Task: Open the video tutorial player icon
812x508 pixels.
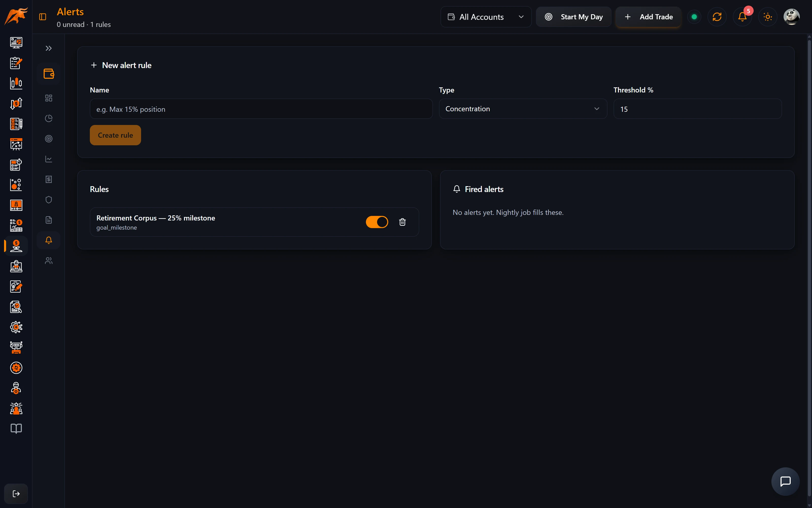Action: [x=16, y=205]
